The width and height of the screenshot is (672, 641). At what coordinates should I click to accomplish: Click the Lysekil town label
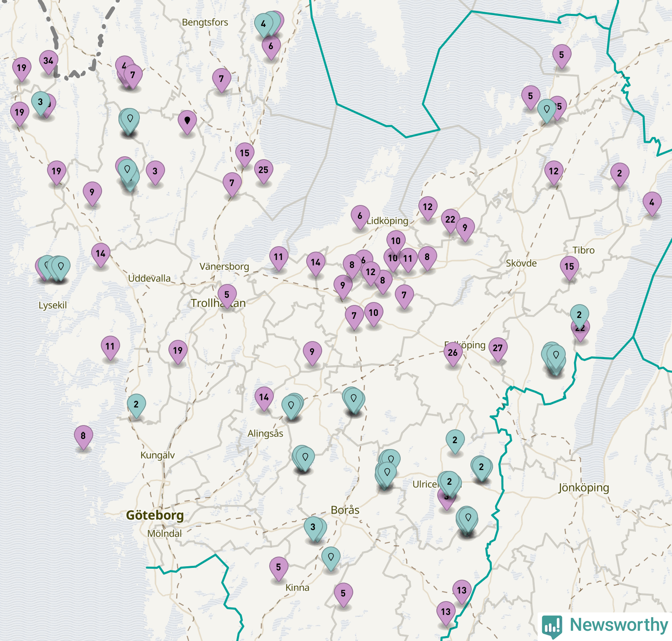pos(52,305)
